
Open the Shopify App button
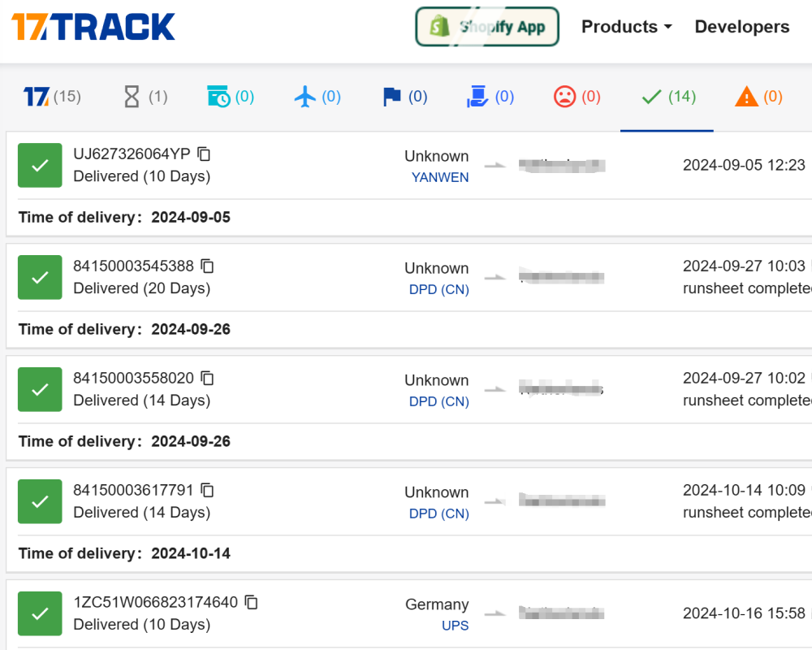[487, 27]
